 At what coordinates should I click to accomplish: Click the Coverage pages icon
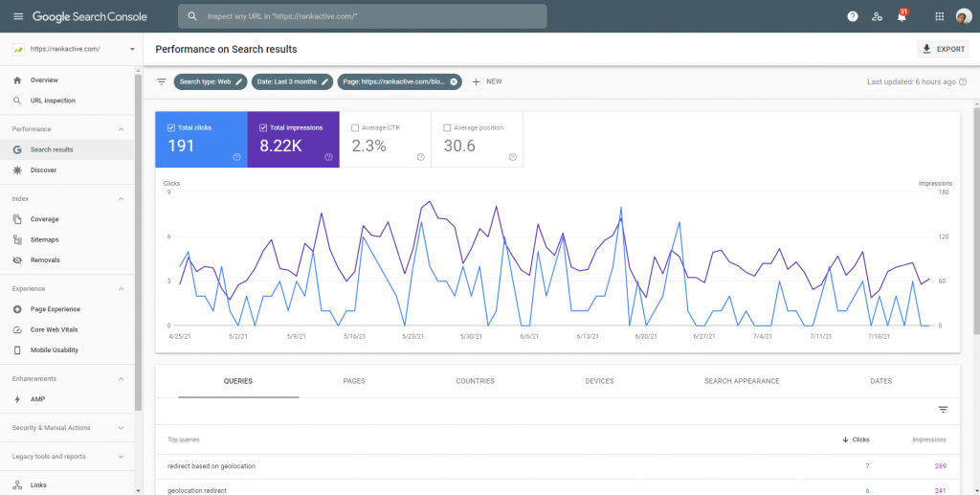click(17, 219)
